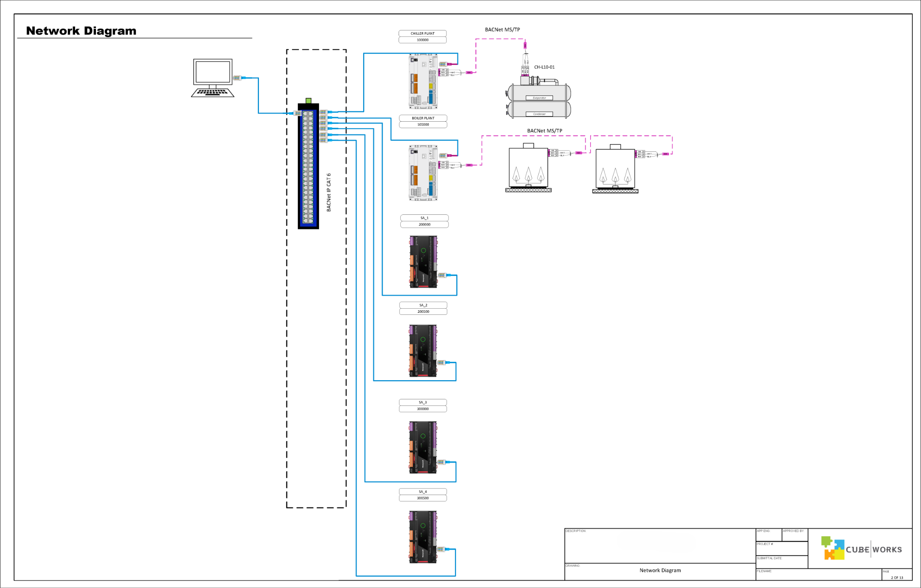Image resolution: width=921 pixels, height=588 pixels.
Task: Select the SA_1 black controller icon
Action: (x=424, y=262)
